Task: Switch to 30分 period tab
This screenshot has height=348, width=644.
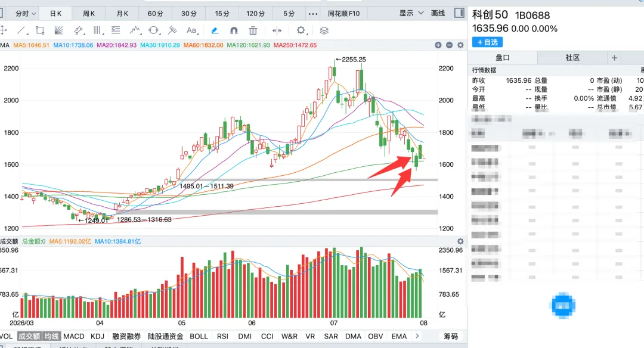Action: pyautogui.click(x=189, y=14)
